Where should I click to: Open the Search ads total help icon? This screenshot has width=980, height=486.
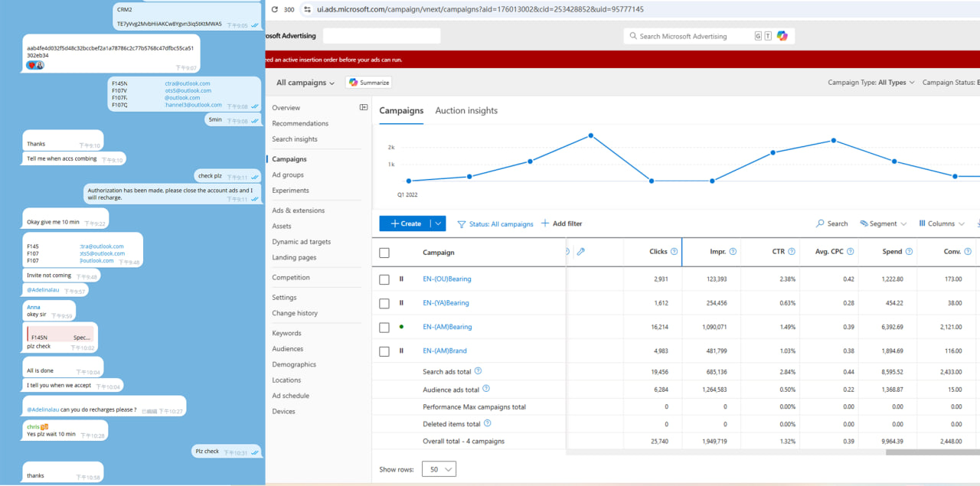(478, 371)
